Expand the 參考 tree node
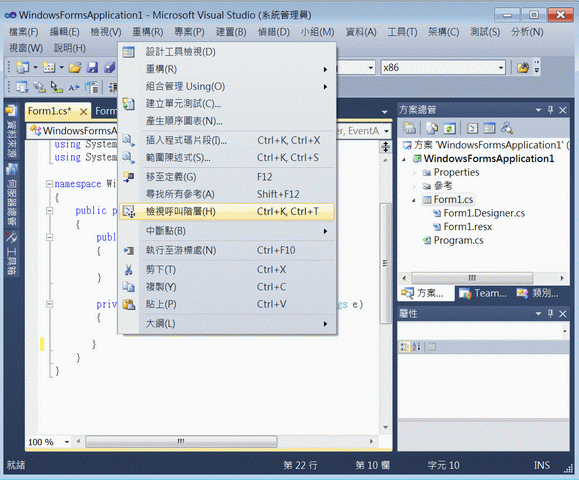Image resolution: width=579 pixels, height=480 pixels. pyautogui.click(x=414, y=186)
